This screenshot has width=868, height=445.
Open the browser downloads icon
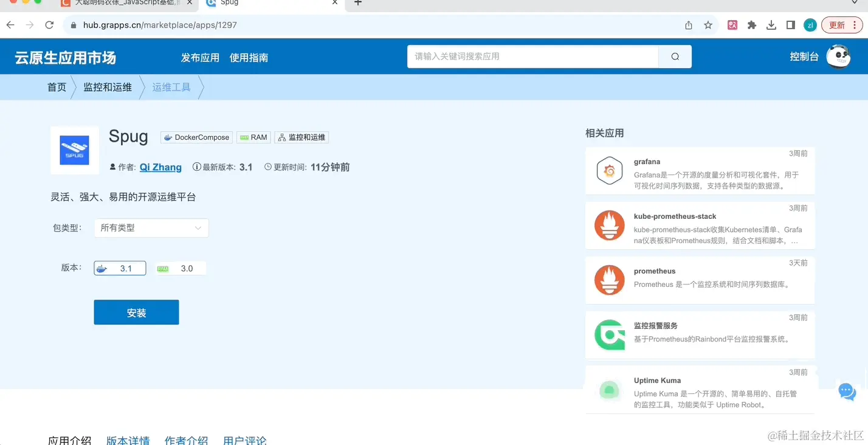[x=771, y=25]
